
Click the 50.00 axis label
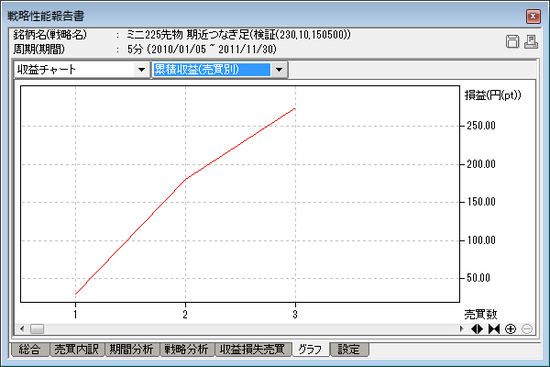[478, 278]
